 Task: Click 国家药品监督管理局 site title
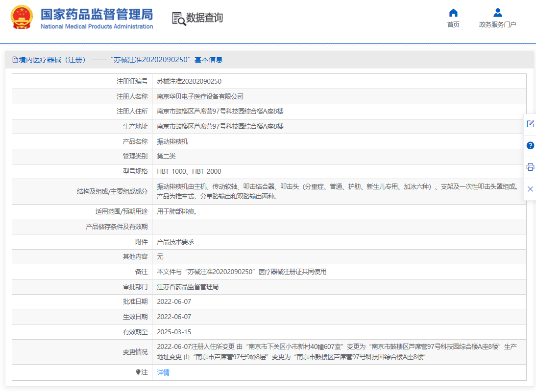click(97, 14)
